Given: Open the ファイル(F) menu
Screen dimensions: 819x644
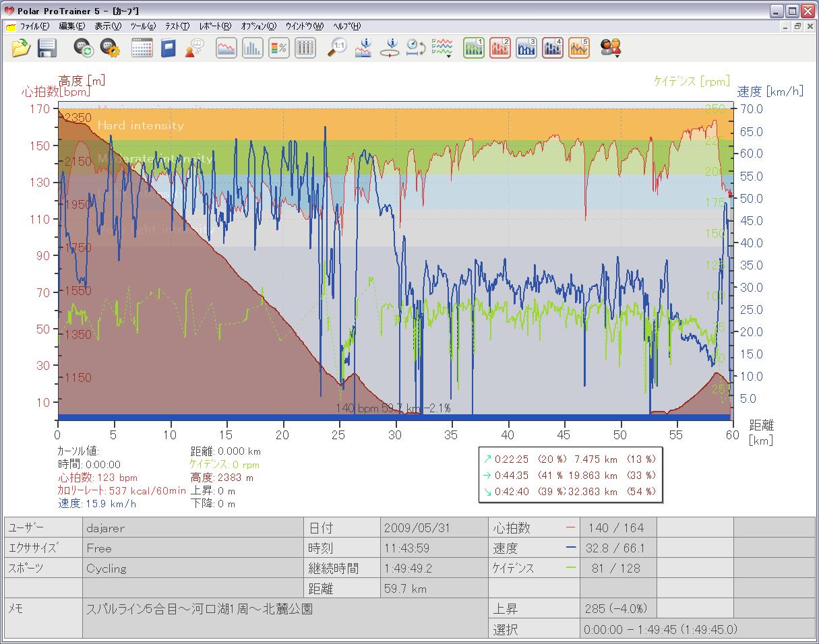Looking at the screenshot, I should coord(34,26).
